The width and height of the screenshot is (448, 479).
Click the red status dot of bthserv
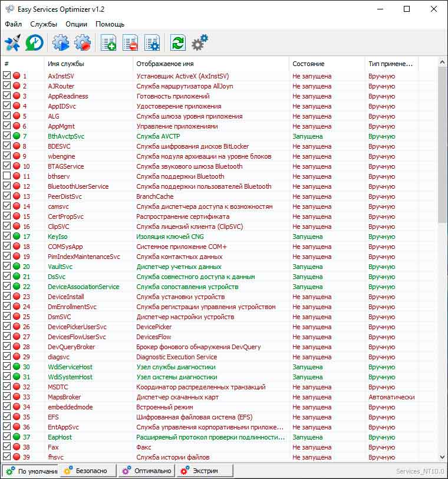coord(17,176)
